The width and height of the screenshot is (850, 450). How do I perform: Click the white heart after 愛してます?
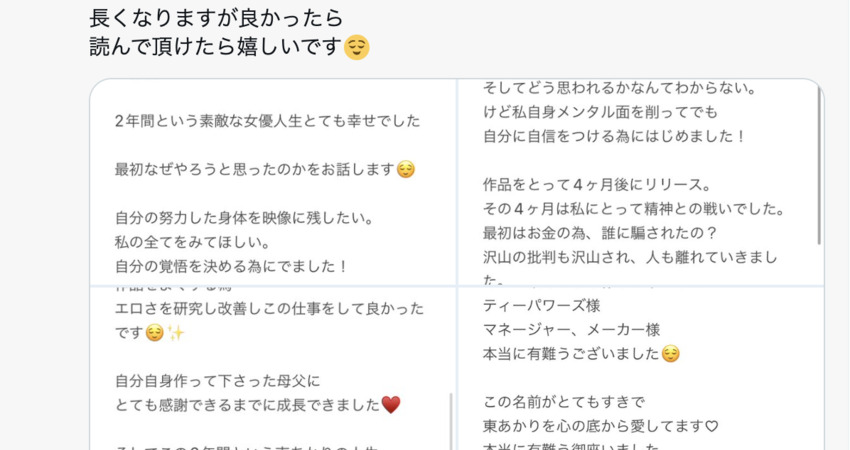(x=711, y=426)
